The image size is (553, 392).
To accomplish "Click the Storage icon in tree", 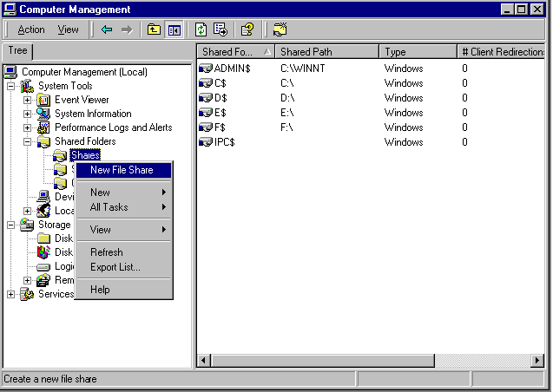I will (27, 225).
